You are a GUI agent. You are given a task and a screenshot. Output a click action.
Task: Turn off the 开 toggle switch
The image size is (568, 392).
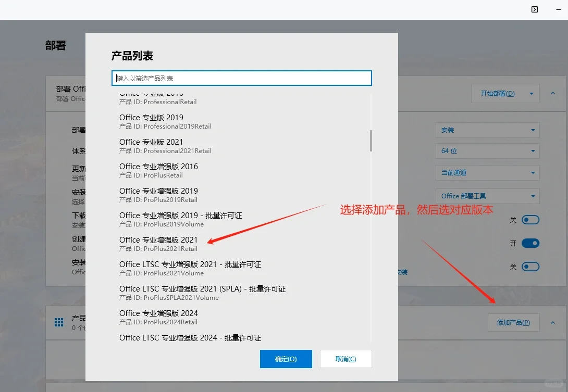tap(530, 243)
